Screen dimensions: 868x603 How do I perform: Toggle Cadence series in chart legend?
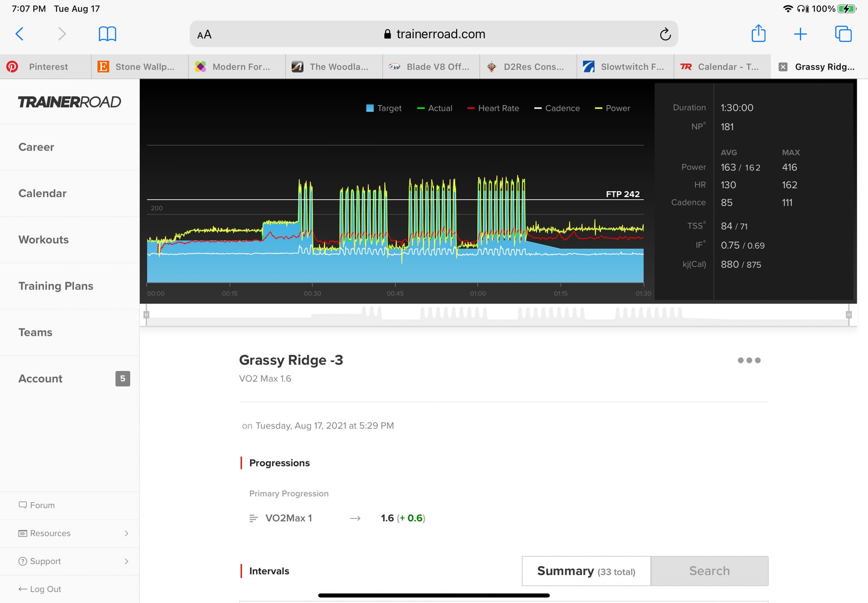tap(557, 108)
